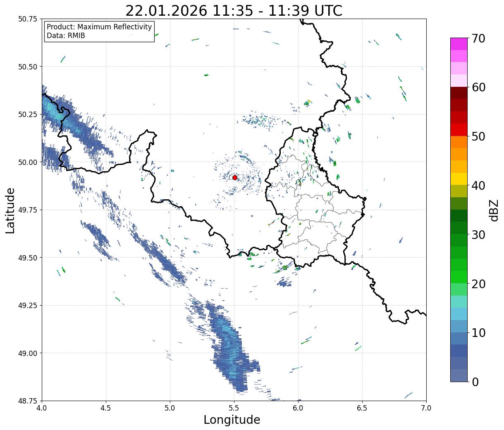Click the colorbar tick label 30

(478, 234)
